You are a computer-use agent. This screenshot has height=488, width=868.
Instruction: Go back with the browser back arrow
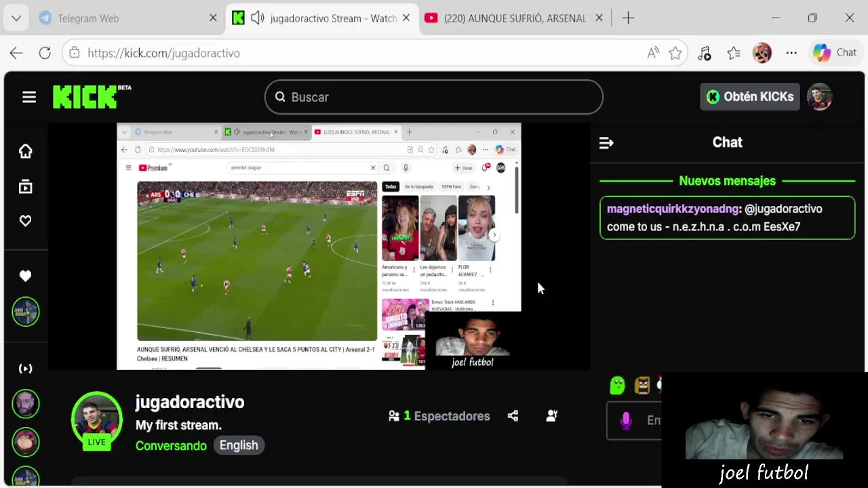[x=16, y=53]
